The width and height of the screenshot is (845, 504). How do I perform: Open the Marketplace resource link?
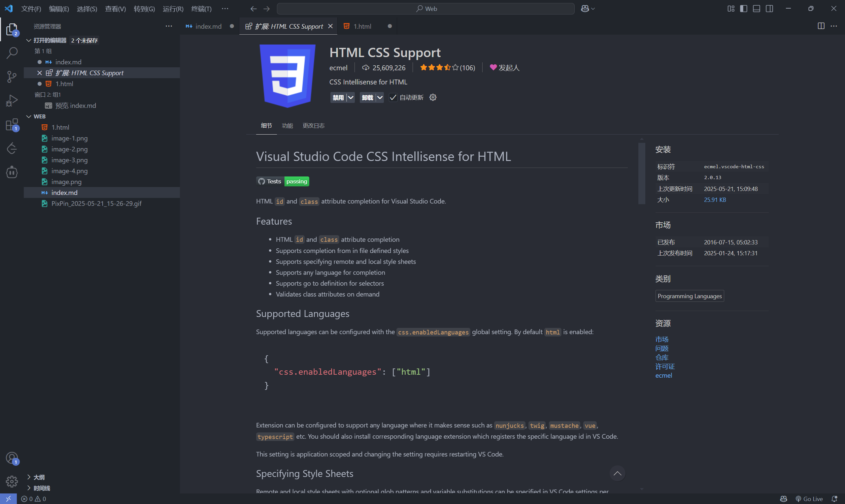(661, 339)
